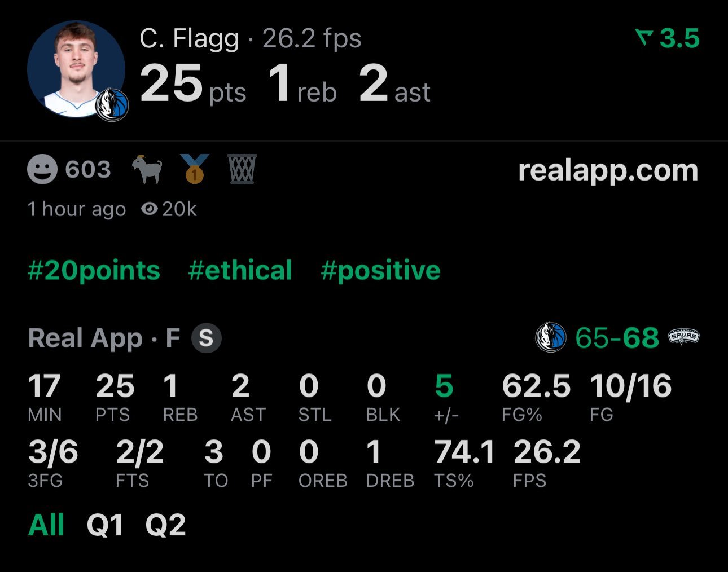728x572 pixels.
Task: Click the C. Flagg player name
Action: pos(189,38)
